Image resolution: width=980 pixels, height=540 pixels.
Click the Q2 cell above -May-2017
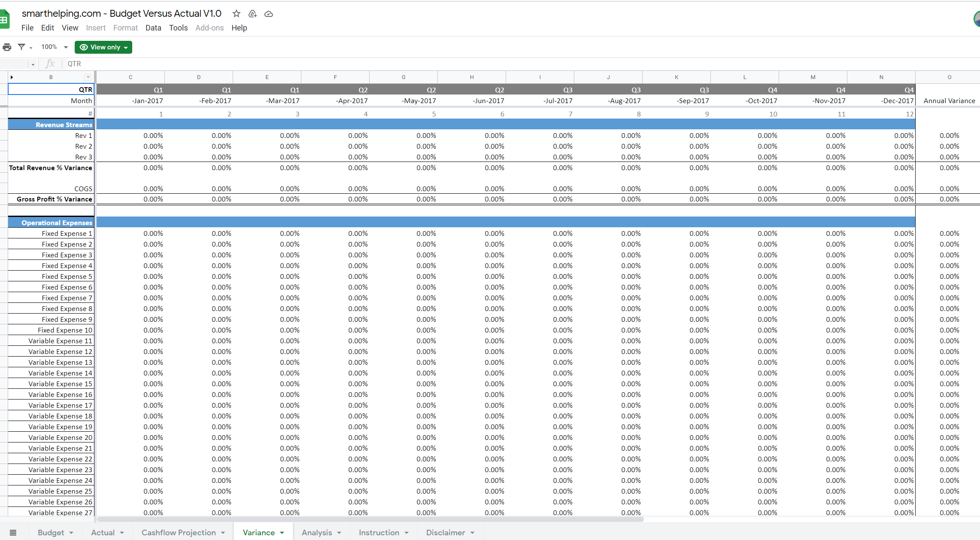click(404, 89)
